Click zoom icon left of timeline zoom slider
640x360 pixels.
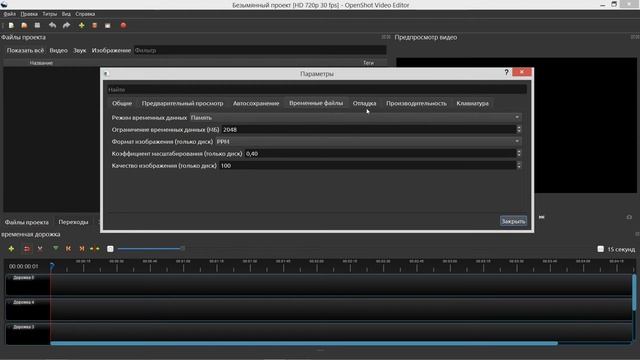point(110,249)
